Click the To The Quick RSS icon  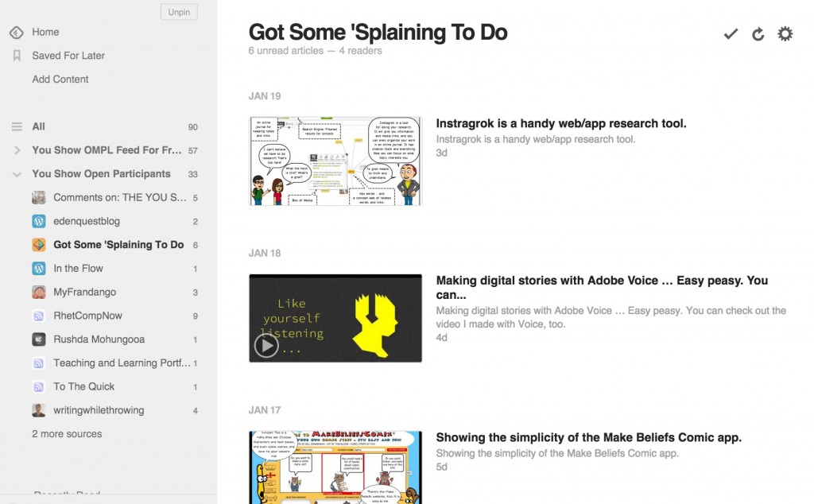pos(39,386)
